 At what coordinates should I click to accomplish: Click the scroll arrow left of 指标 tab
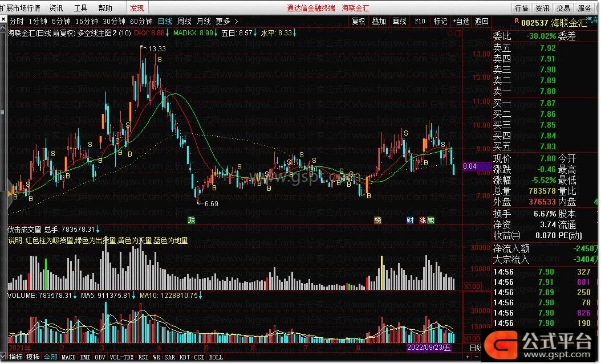[3, 357]
